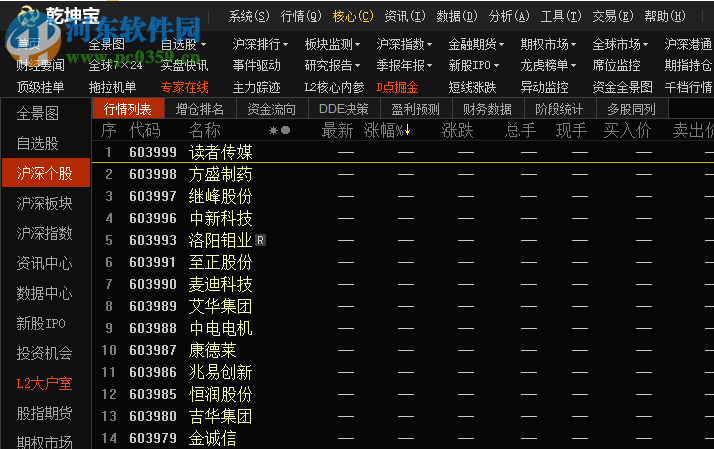Select L2大户室 in the left sidebar

click(x=46, y=383)
